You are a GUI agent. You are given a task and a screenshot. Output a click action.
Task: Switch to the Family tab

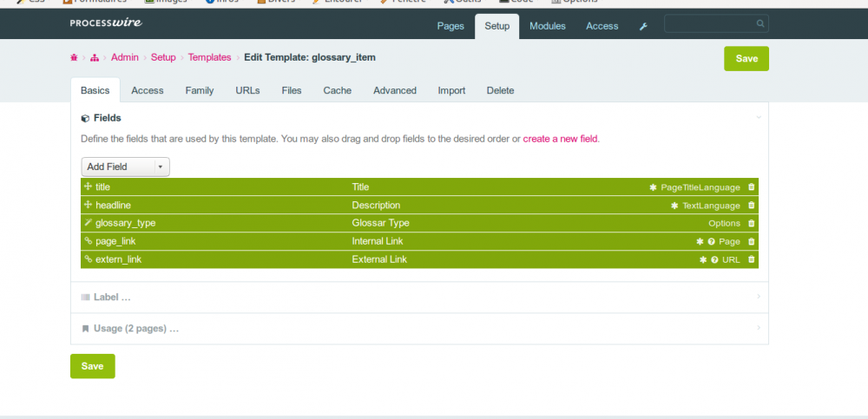(x=199, y=90)
